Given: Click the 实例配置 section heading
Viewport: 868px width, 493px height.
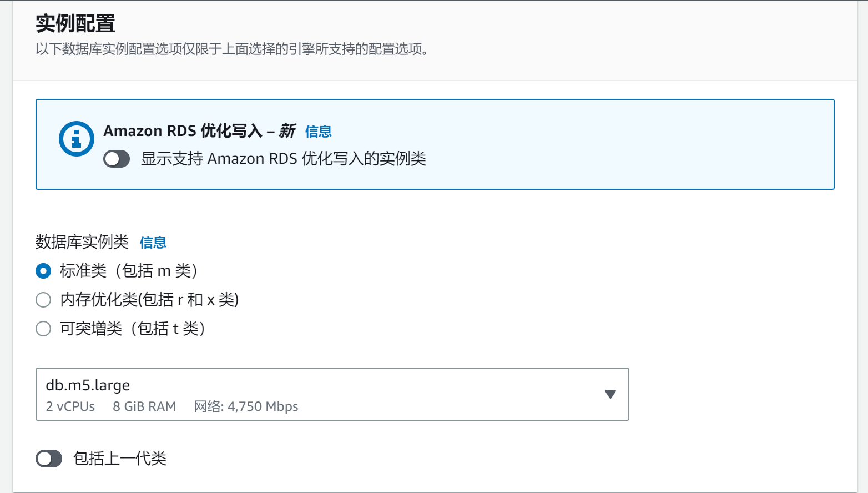Looking at the screenshot, I should coord(75,24).
